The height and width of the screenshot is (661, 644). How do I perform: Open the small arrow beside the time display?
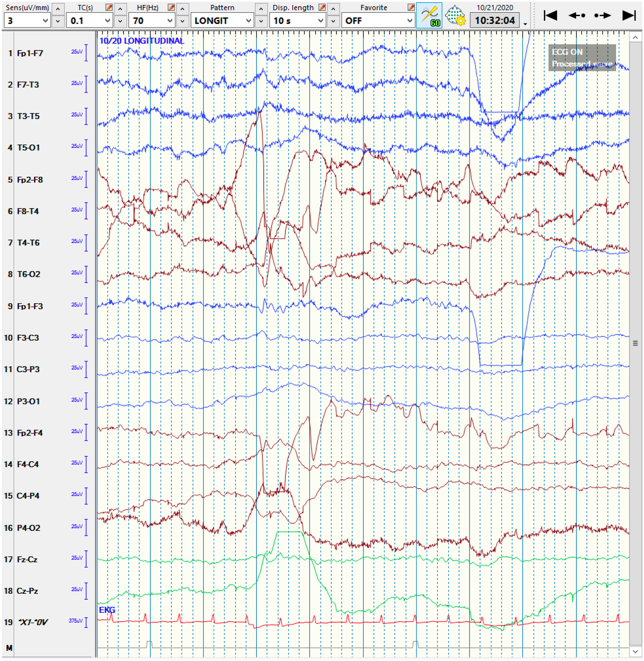pyautogui.click(x=525, y=24)
